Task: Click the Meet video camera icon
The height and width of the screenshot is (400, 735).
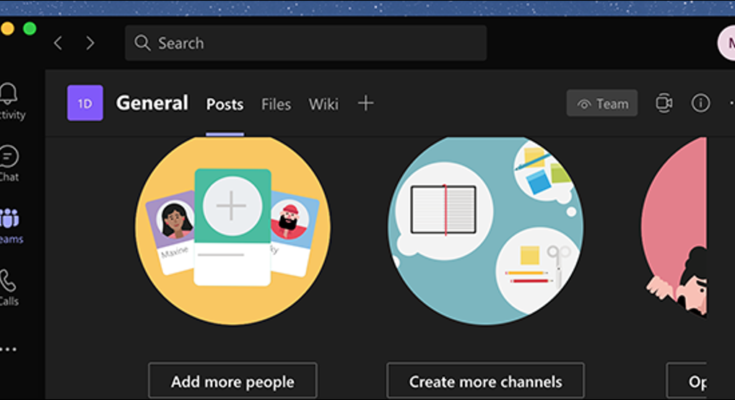Action: [x=664, y=103]
